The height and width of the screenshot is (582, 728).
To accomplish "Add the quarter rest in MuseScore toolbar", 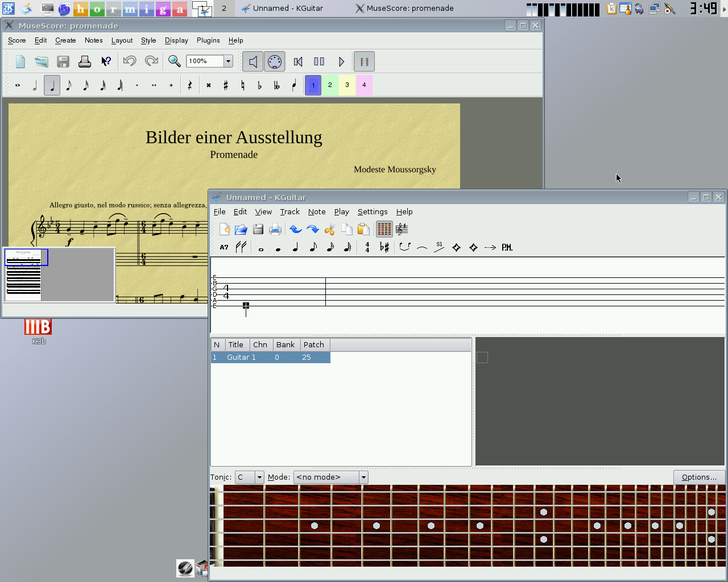I will (x=190, y=85).
